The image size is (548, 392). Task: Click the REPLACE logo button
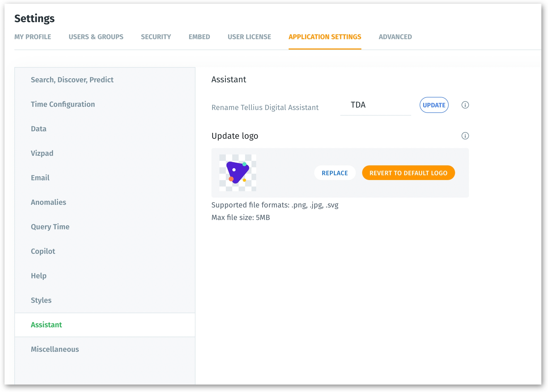tap(334, 173)
